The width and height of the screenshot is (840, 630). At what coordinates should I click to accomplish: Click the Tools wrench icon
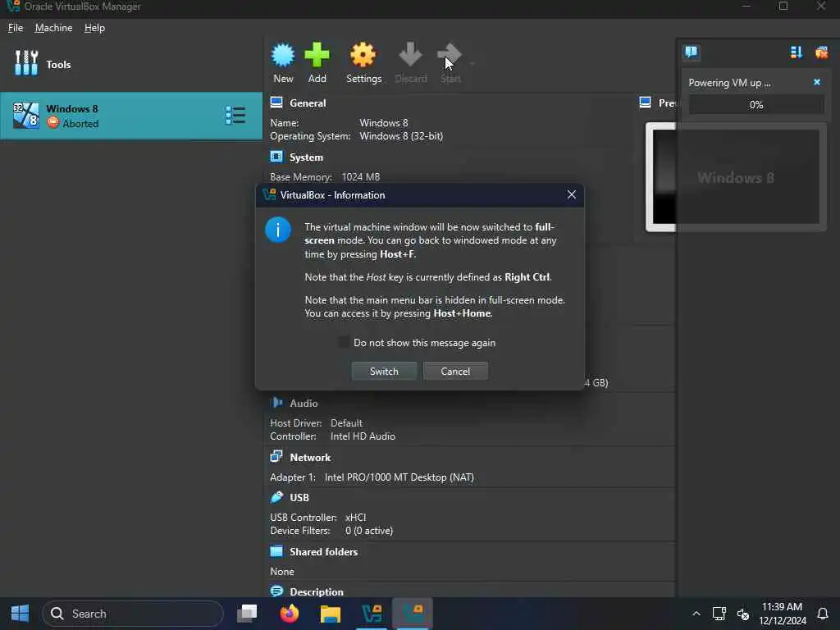tap(25, 63)
